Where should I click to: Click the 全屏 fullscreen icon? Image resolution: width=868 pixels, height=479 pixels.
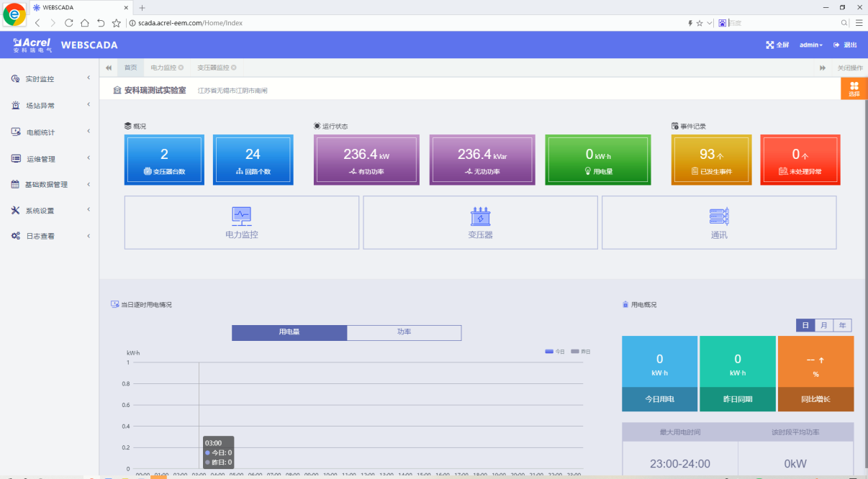point(770,45)
